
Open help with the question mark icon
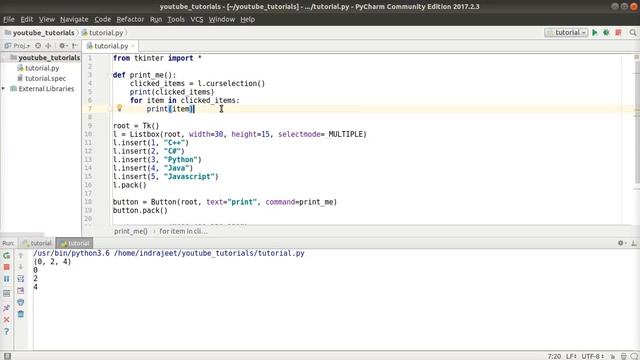(x=7, y=331)
